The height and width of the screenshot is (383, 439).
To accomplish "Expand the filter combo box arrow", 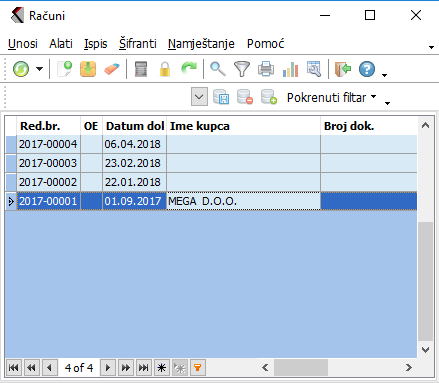I will pyautogui.click(x=199, y=97).
